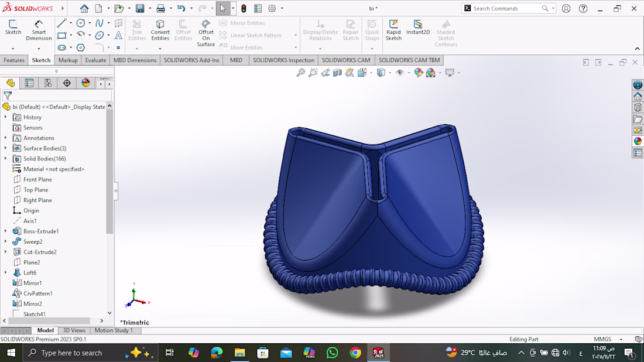Open the PropertyManager tab
This screenshot has width=644, height=362.
[x=29, y=83]
